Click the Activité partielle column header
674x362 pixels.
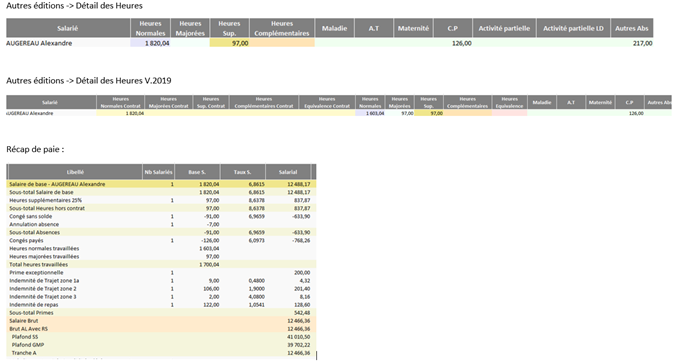click(x=504, y=28)
